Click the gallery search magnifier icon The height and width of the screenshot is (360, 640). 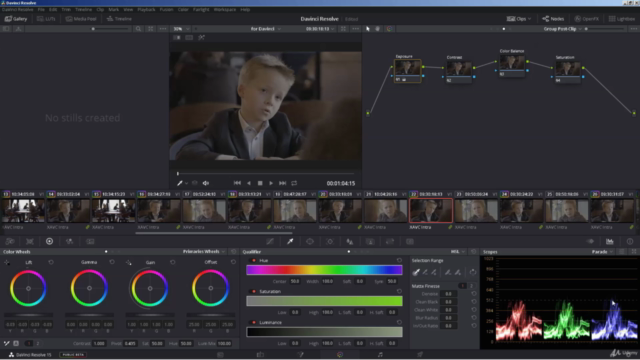point(138,29)
